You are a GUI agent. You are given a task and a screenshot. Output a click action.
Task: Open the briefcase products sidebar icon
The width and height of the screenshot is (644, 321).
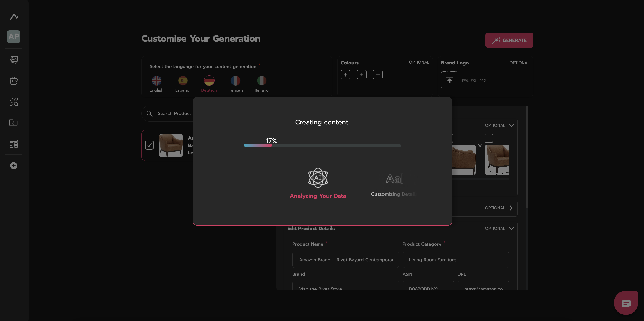13,80
